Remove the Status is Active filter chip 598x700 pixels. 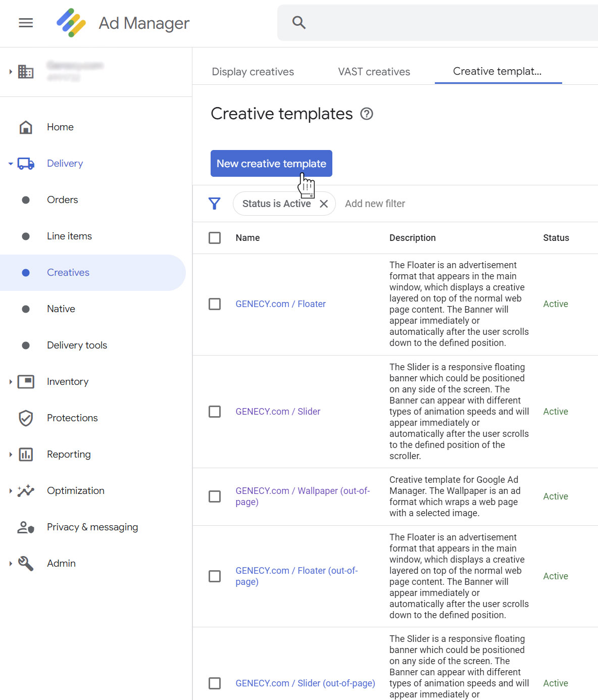coord(325,204)
